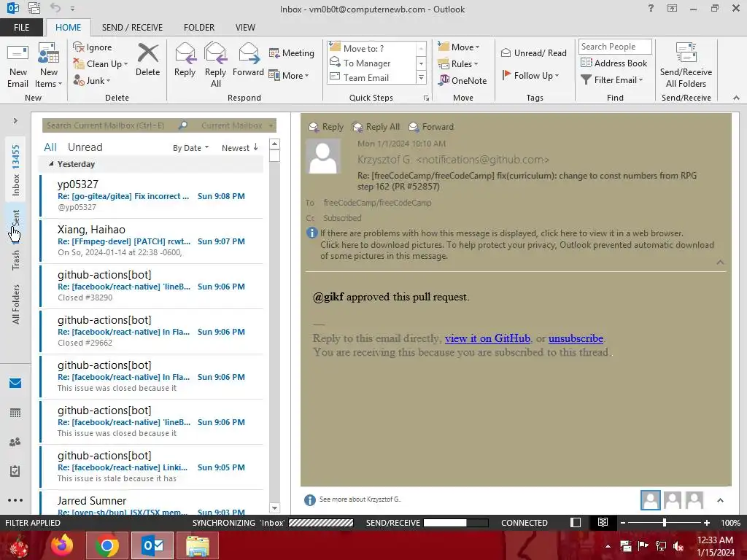Click the New Email icon
Image resolution: width=747 pixels, height=560 pixels.
click(18, 65)
